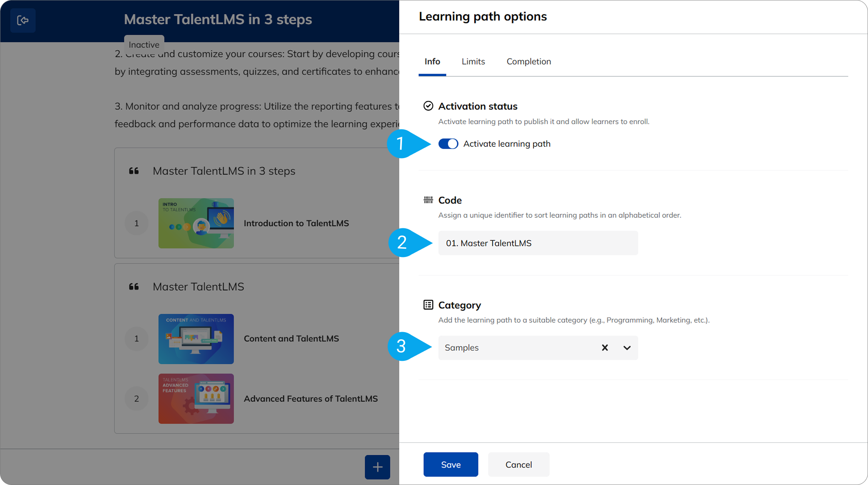Open Introduction to TalentLMS course thumbnail
Screen dimensions: 868x485
[196, 223]
